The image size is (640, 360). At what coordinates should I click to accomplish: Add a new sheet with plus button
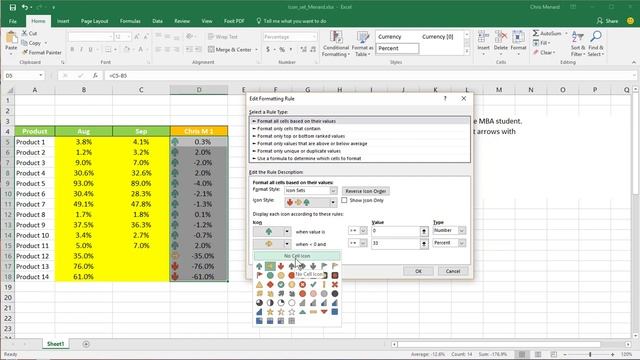click(86, 344)
